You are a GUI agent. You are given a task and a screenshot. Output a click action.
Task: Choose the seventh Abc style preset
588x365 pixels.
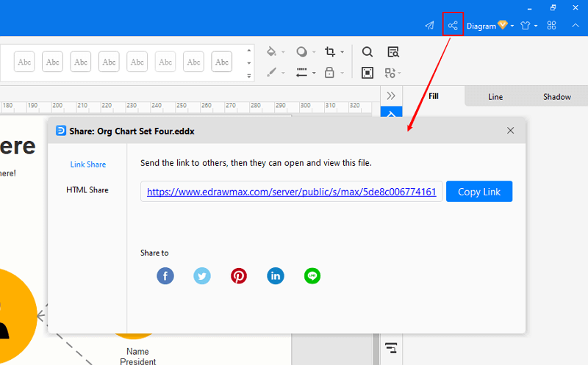point(193,62)
